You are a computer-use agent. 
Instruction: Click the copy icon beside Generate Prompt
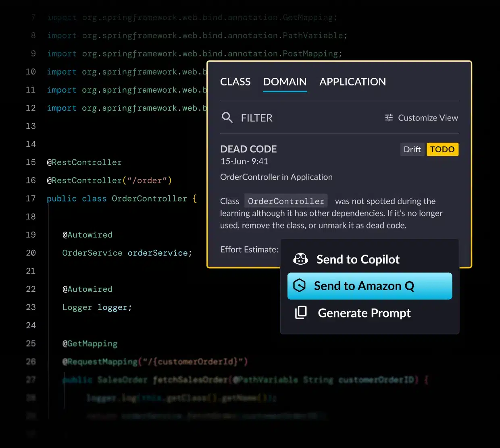coord(301,313)
